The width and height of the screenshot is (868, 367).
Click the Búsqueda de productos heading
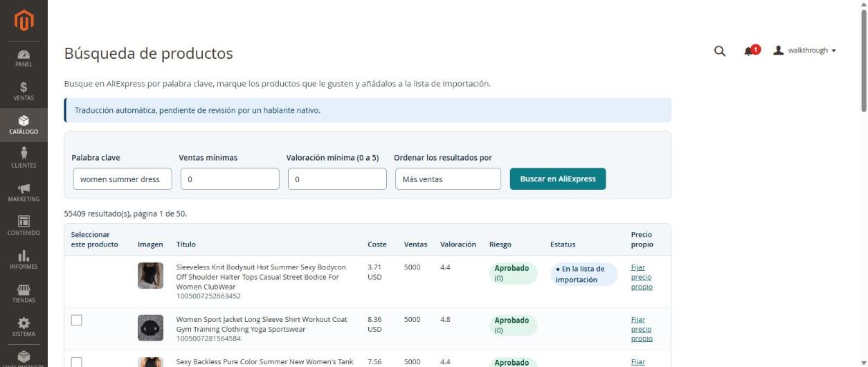(148, 53)
